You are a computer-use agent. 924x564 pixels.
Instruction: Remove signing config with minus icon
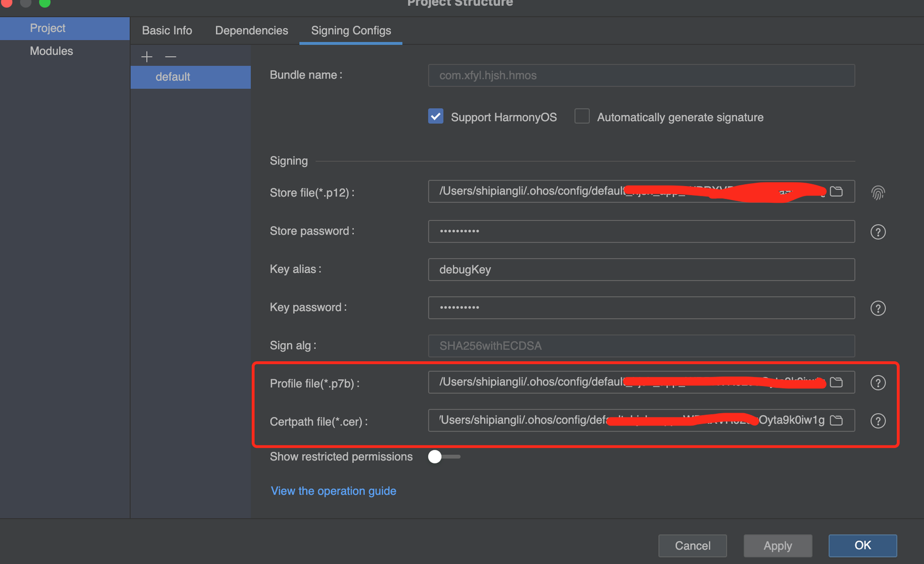click(x=170, y=57)
